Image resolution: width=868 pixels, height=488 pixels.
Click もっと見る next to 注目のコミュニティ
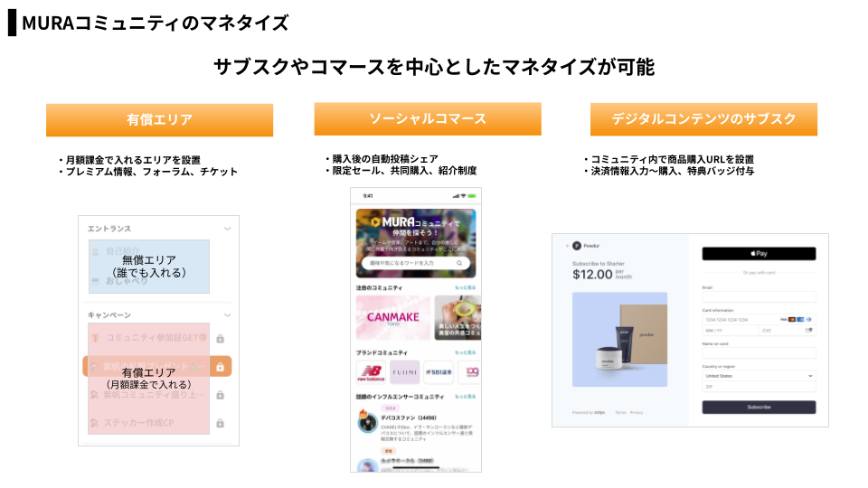(x=465, y=287)
